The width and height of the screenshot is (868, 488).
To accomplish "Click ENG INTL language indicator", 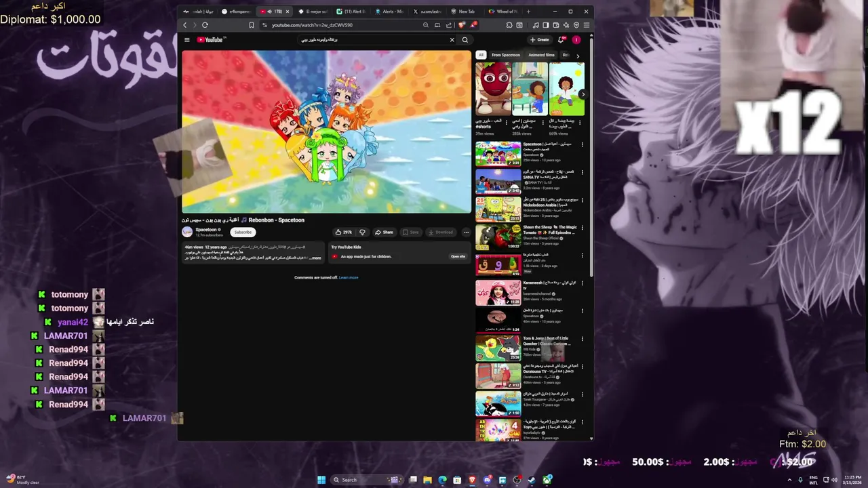I will point(814,480).
